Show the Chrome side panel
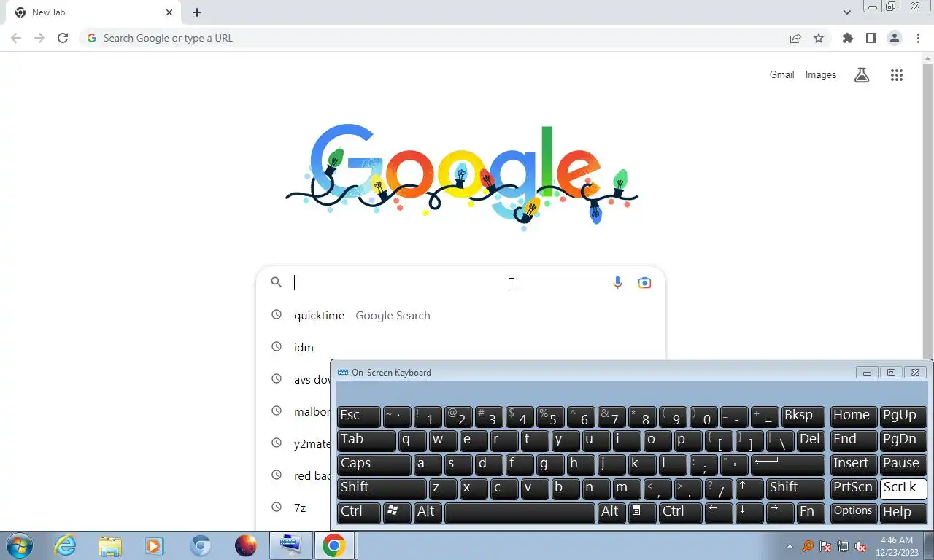Screen dimensions: 934x560 coord(871,38)
